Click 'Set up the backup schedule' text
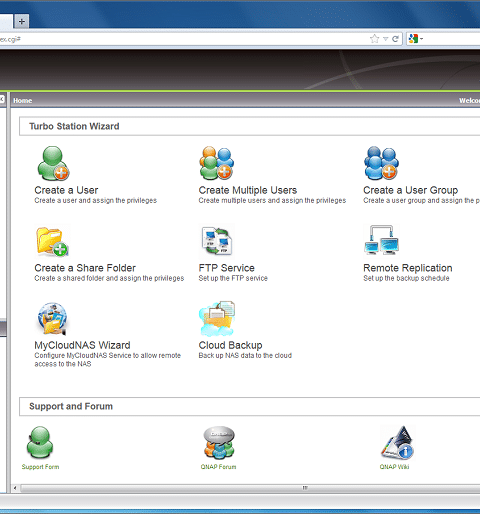The height and width of the screenshot is (514, 480). (406, 278)
